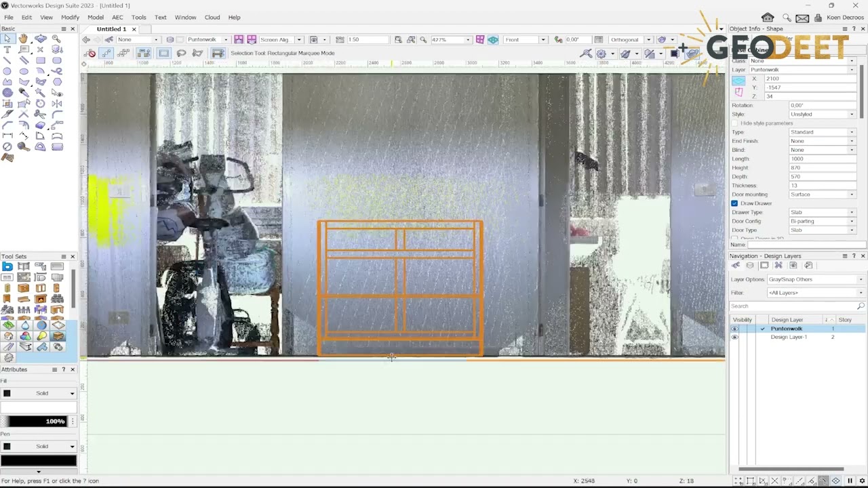Viewport: 868px width, 488px height.
Task: Open the Tools menu
Action: pos(138,17)
